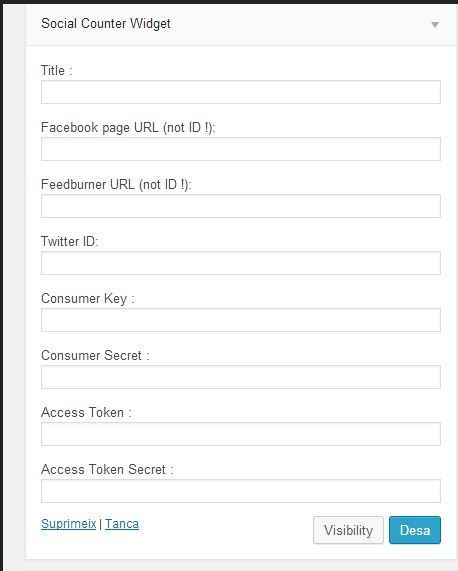Click the Social Counter Widget header title
This screenshot has height=571, width=458.
106,24
